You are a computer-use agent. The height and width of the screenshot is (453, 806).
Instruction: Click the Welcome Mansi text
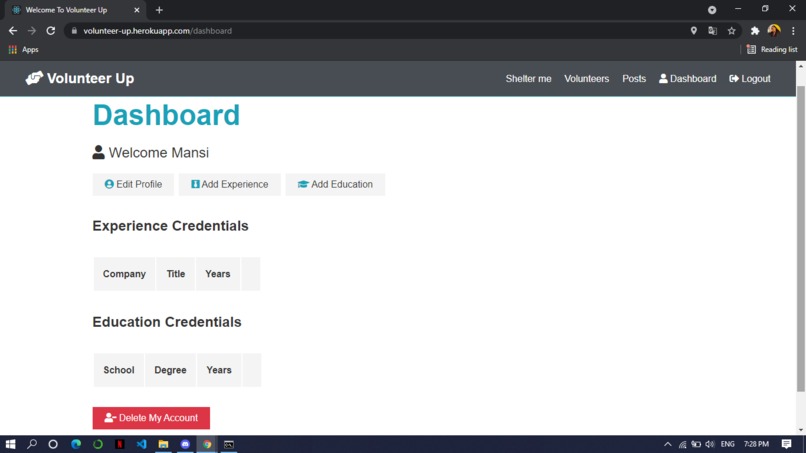tap(158, 153)
